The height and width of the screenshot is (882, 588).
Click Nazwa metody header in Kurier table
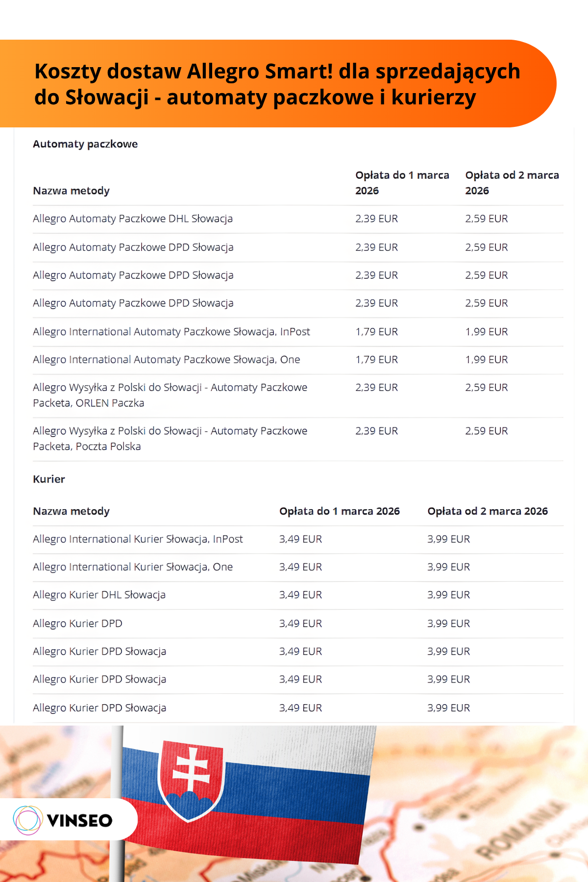point(72,511)
